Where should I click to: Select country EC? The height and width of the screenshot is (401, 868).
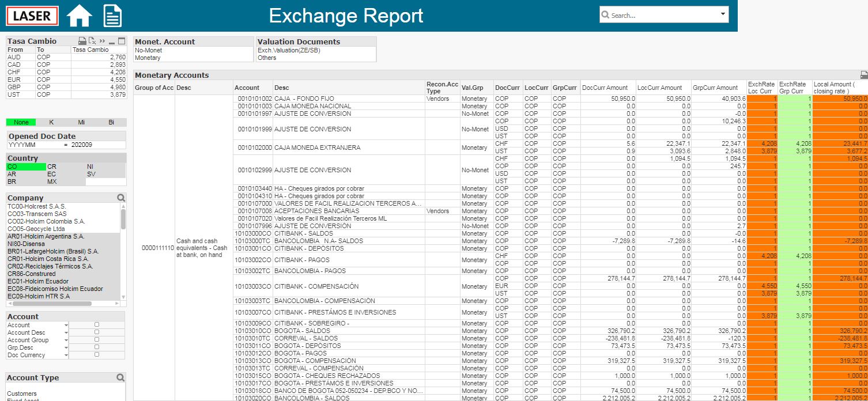pos(66,174)
